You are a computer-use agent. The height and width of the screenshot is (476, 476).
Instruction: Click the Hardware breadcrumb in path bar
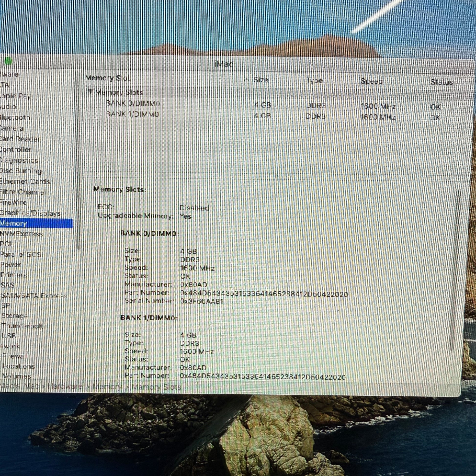click(65, 386)
